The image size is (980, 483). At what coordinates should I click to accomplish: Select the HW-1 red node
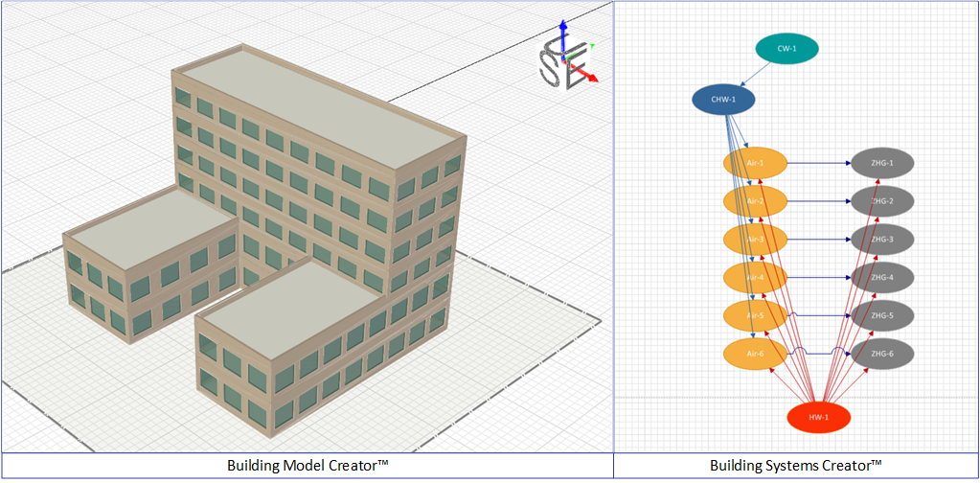pos(819,418)
